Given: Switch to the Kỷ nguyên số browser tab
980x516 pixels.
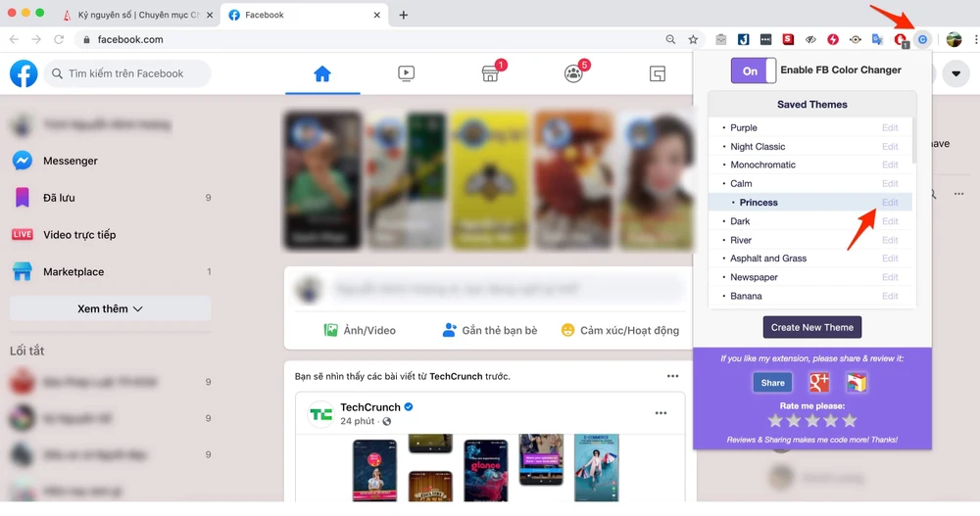Looking at the screenshot, I should [137, 15].
